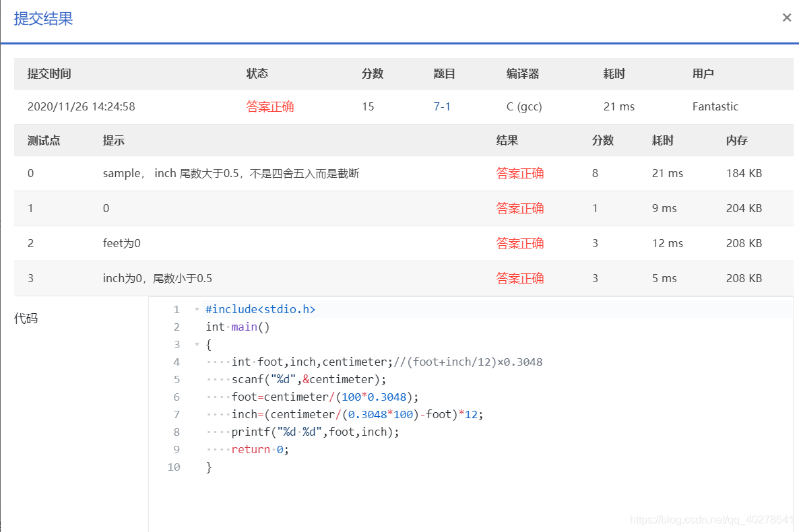Select line number 7 in code viewer
Viewport: 799px width, 532px height.
coord(177,414)
